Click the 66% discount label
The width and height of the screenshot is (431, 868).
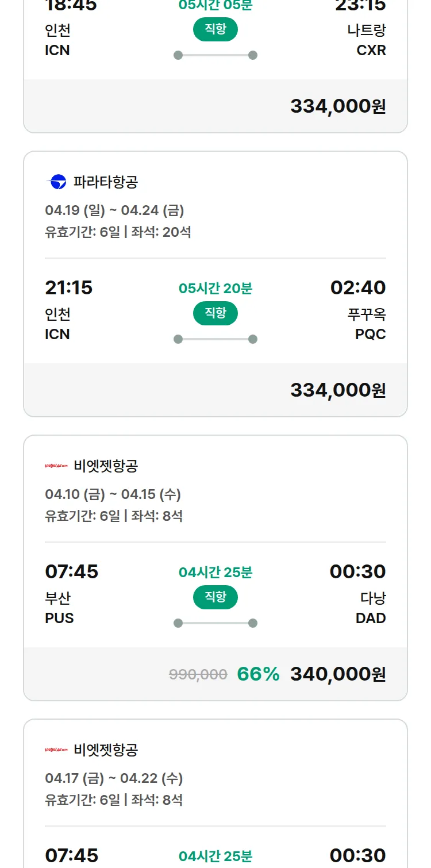pos(258,674)
